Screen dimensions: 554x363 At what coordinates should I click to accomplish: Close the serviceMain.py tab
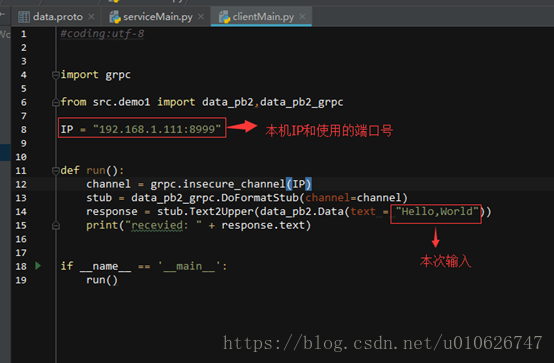(x=201, y=17)
